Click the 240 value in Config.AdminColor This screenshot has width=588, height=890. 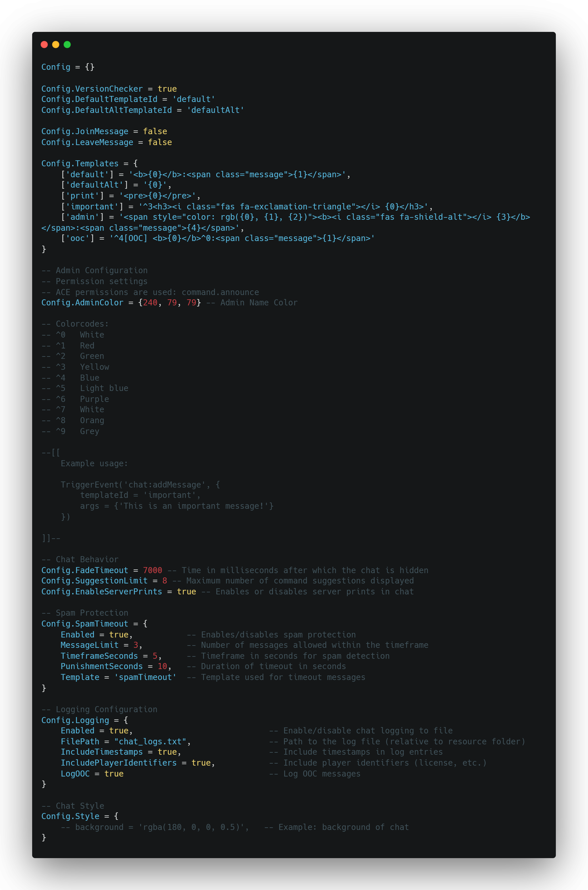[x=150, y=303]
